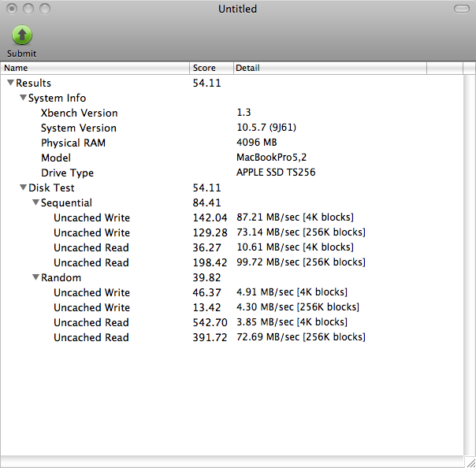Viewport: 476px width, 468px height.
Task: Click 87.21 MB/sec [4K blocks] detail
Action: click(295, 217)
